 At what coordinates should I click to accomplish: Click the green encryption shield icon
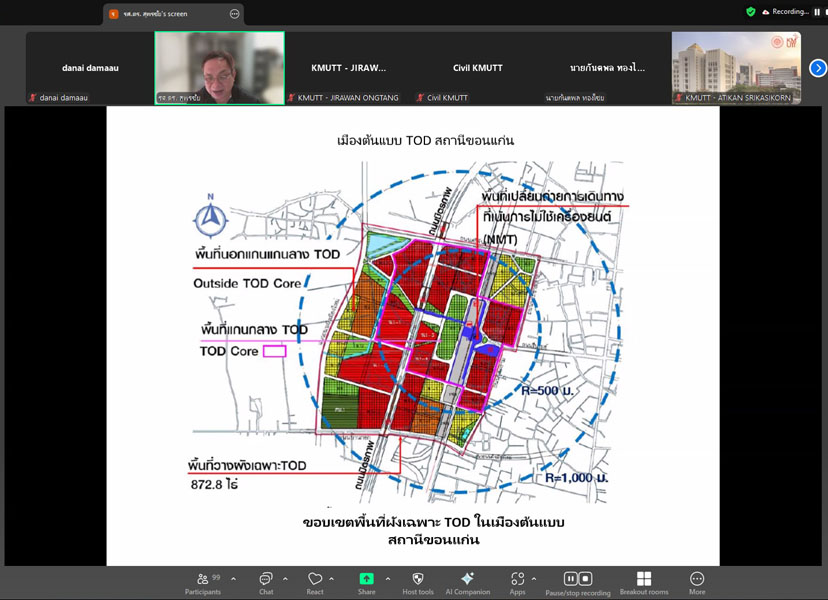750,12
